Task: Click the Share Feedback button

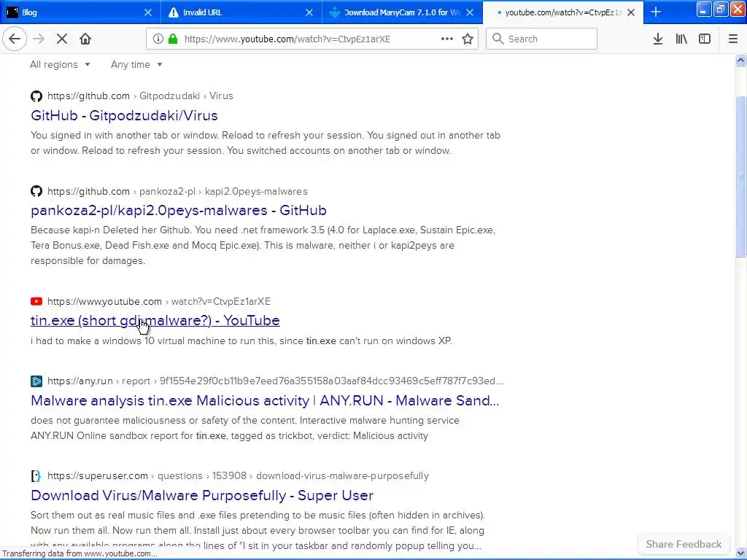Action: (x=684, y=544)
